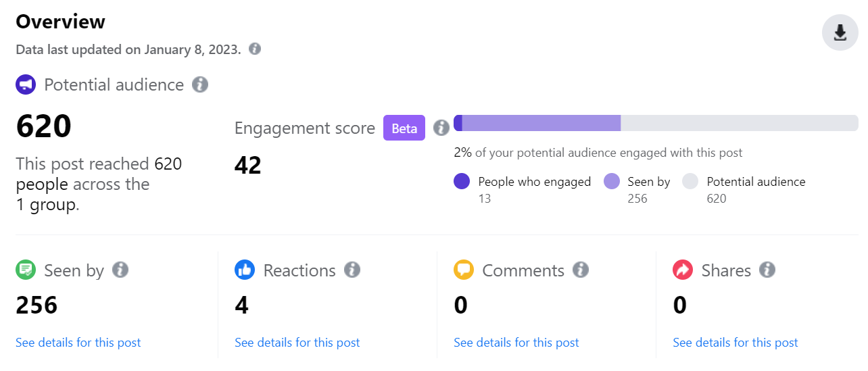This screenshot has height=371, width=868.
Task: Click the red Shares arrow icon
Action: (683, 270)
